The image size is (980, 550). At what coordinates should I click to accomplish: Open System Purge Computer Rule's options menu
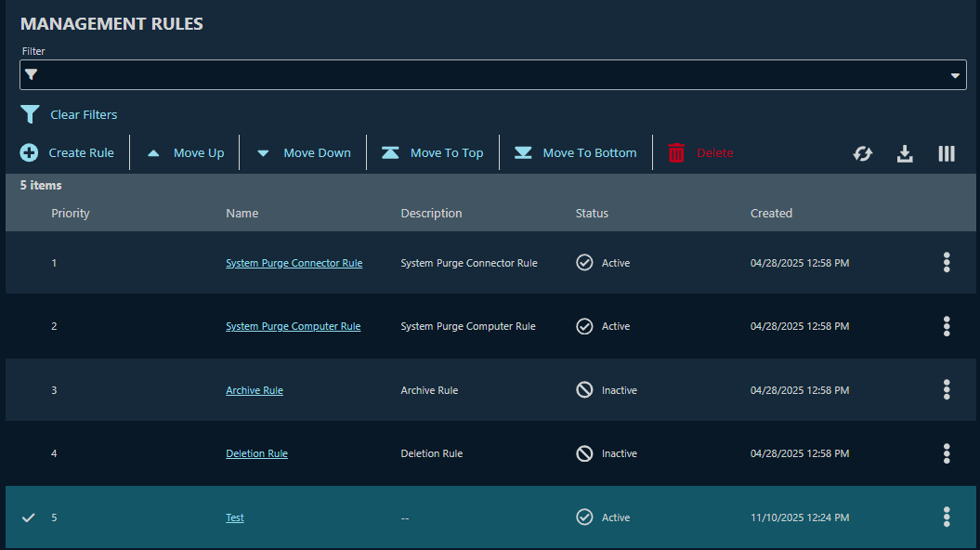coord(947,326)
